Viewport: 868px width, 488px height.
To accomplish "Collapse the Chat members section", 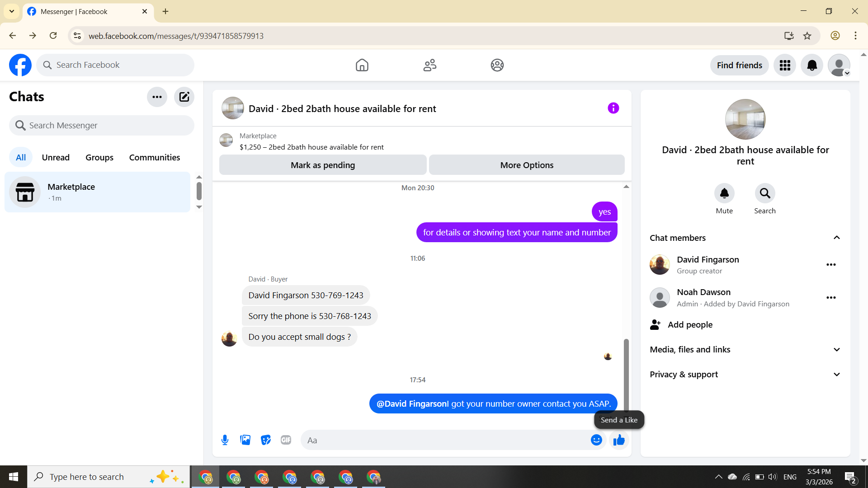I will pyautogui.click(x=836, y=238).
